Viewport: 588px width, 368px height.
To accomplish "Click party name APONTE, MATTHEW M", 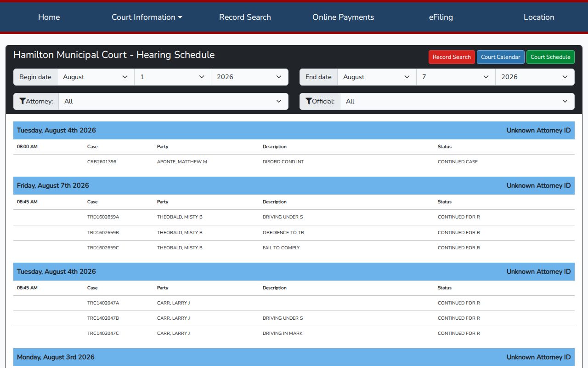I will pos(182,162).
